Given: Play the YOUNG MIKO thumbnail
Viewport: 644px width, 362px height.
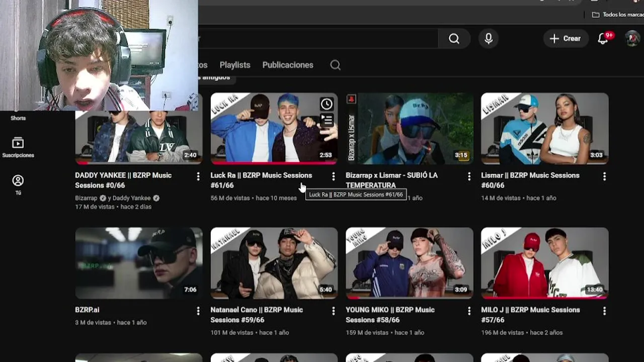Looking at the screenshot, I should click(410, 263).
